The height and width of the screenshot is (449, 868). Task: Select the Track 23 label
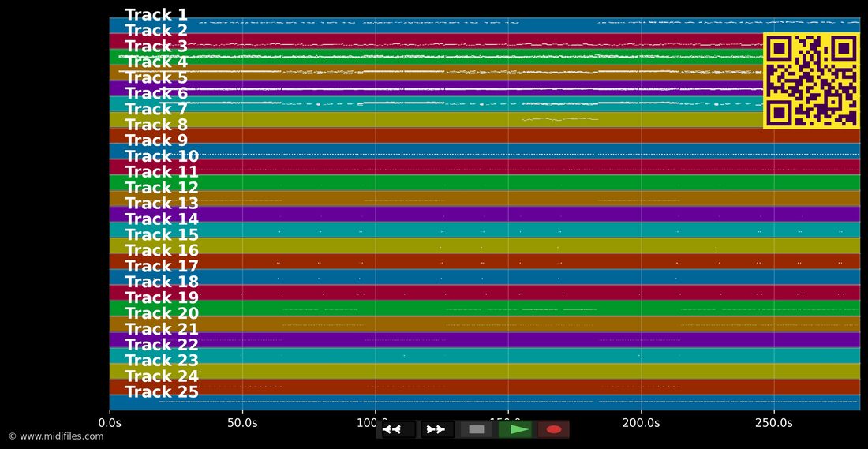pyautogui.click(x=162, y=361)
